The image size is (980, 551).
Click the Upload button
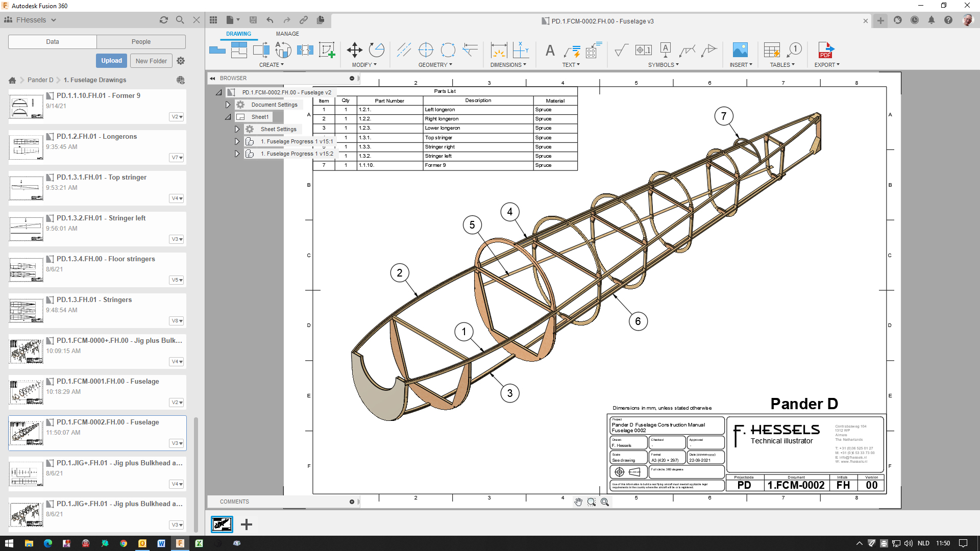pos(111,61)
